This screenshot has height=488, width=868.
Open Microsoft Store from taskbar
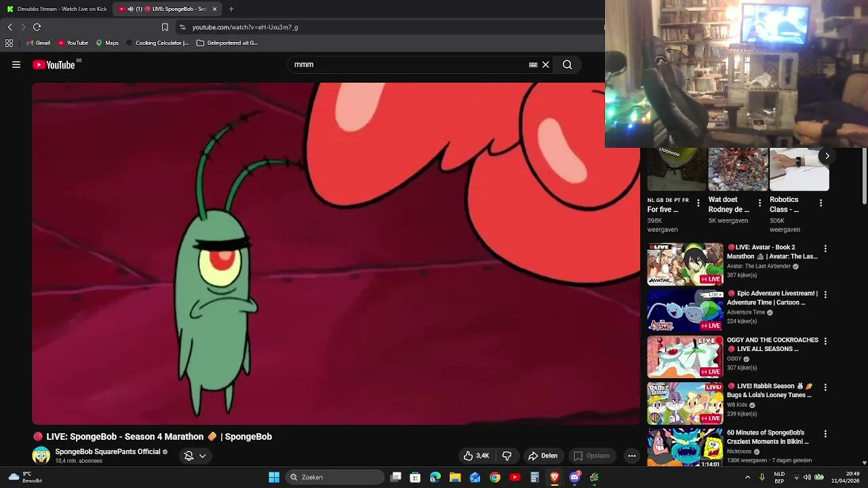(x=415, y=477)
